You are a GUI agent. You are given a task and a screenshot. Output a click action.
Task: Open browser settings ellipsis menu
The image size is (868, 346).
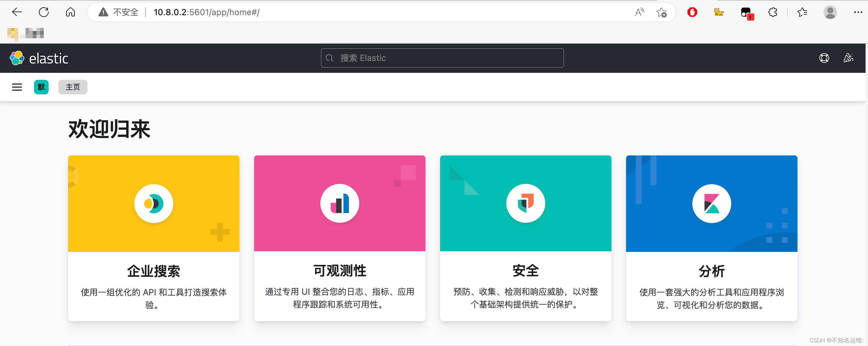coord(858,12)
